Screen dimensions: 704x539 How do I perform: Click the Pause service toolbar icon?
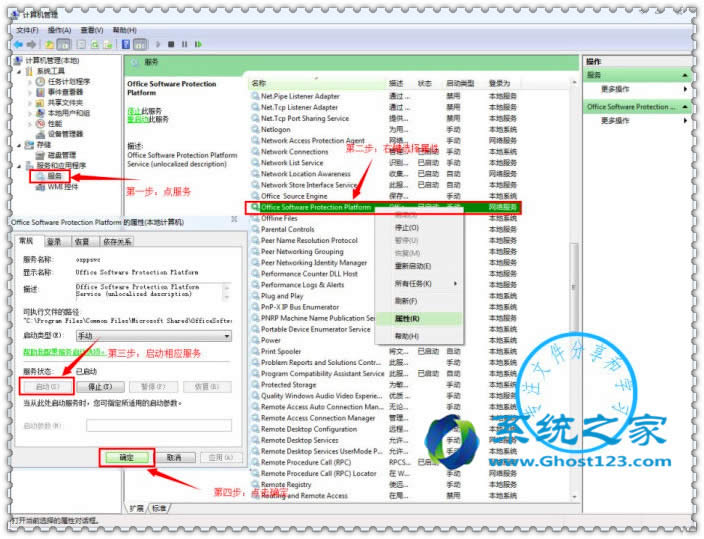pyautogui.click(x=185, y=44)
